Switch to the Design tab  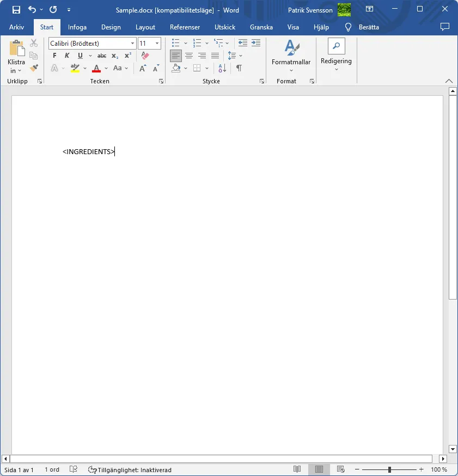[x=111, y=27]
